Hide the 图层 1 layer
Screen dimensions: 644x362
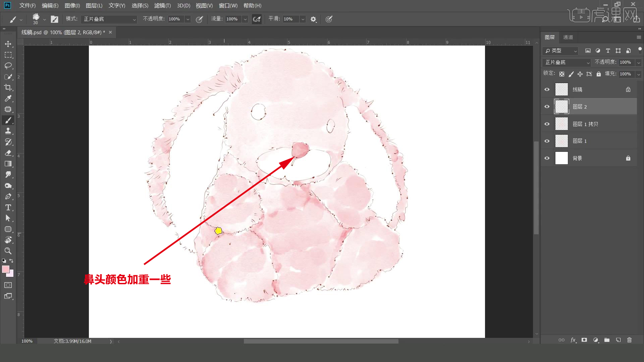coord(547,141)
